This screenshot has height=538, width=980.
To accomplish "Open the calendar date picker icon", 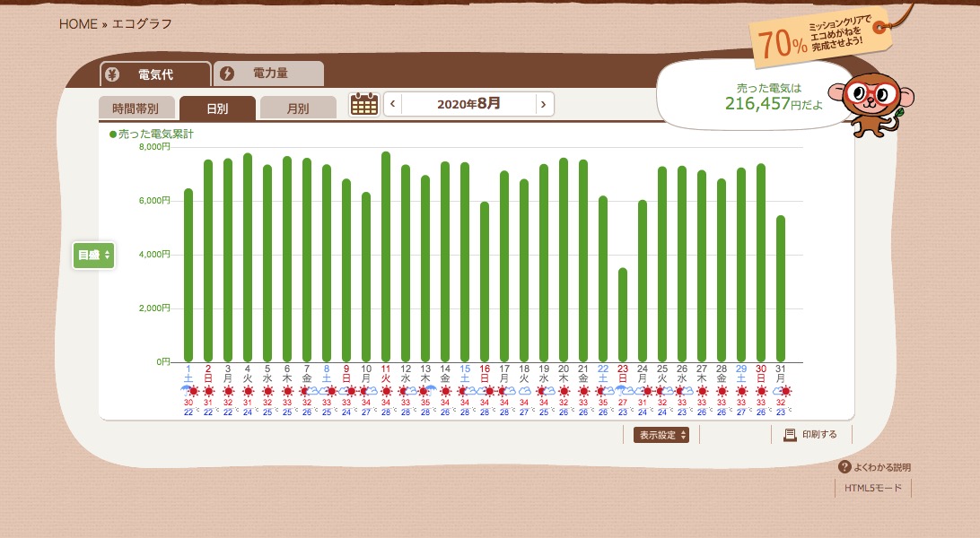I will 363,104.
